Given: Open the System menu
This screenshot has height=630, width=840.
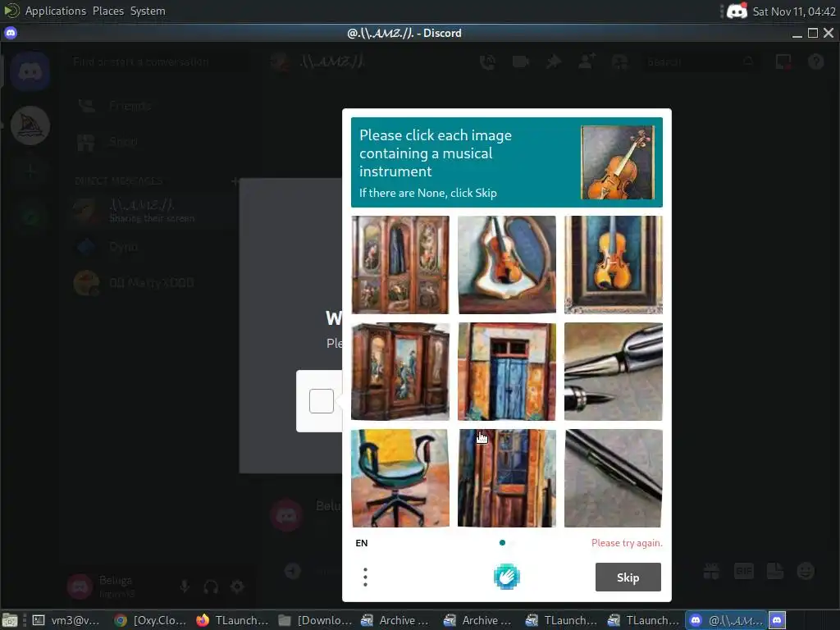Looking at the screenshot, I should click(x=148, y=11).
